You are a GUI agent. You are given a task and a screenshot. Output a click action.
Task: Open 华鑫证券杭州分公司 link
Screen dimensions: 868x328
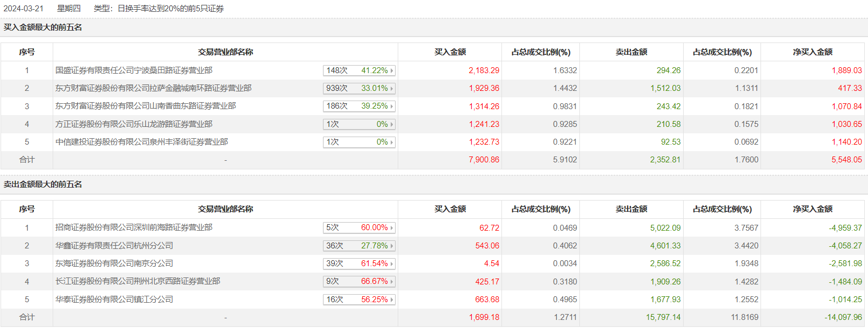[114, 246]
